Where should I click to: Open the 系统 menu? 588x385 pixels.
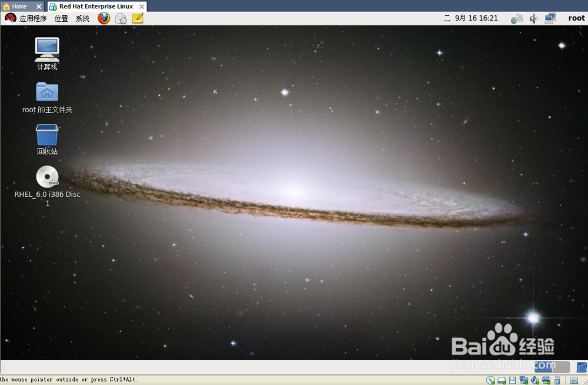tap(82, 18)
